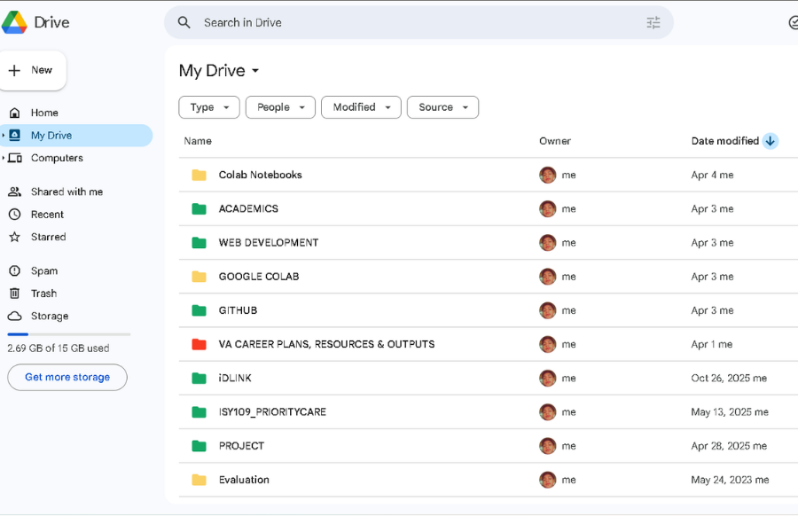Click the Starred star icon
The image size is (798, 532).
[15, 237]
